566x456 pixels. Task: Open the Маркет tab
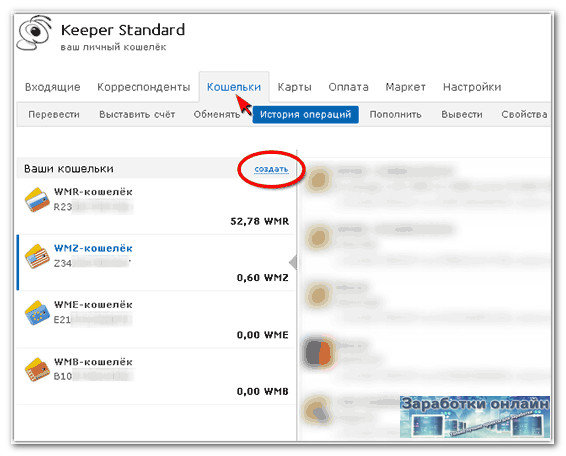tap(405, 87)
